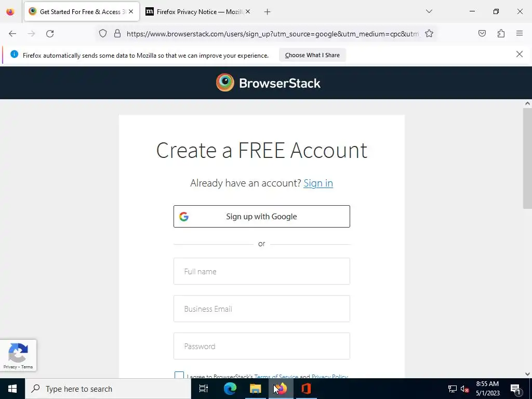The width and height of the screenshot is (532, 399).
Task: Sign up with Google button
Action: pyautogui.click(x=262, y=217)
